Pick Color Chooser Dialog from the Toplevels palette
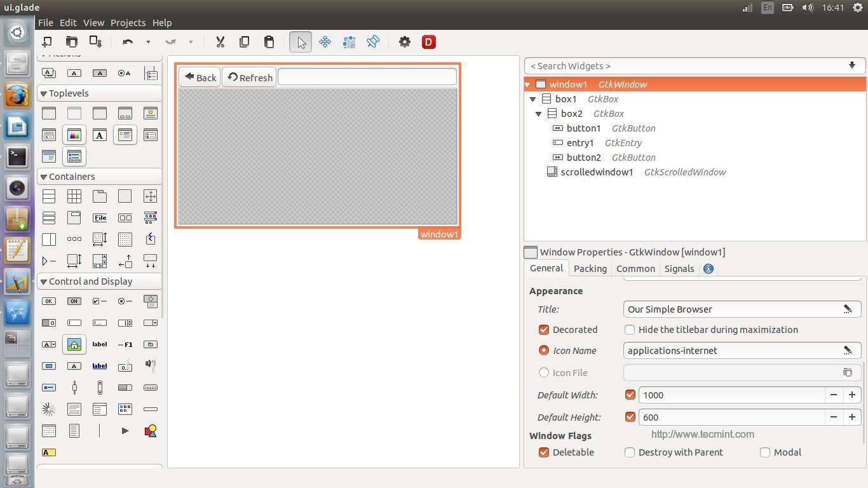The image size is (868, 488). (x=74, y=135)
